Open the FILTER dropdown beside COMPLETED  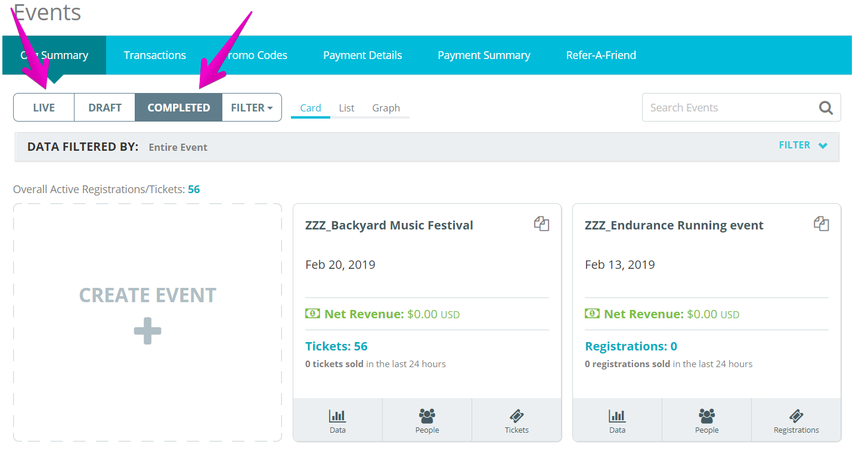pyautogui.click(x=252, y=108)
